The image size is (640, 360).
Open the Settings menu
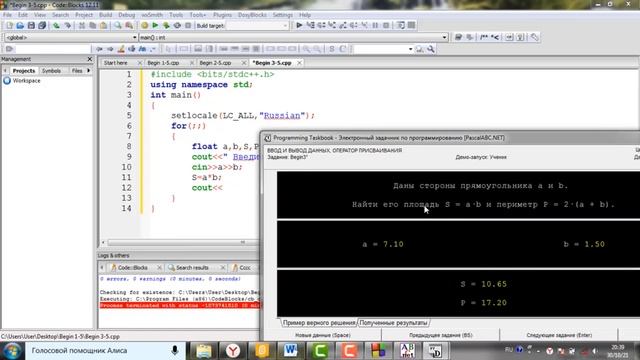pos(282,15)
